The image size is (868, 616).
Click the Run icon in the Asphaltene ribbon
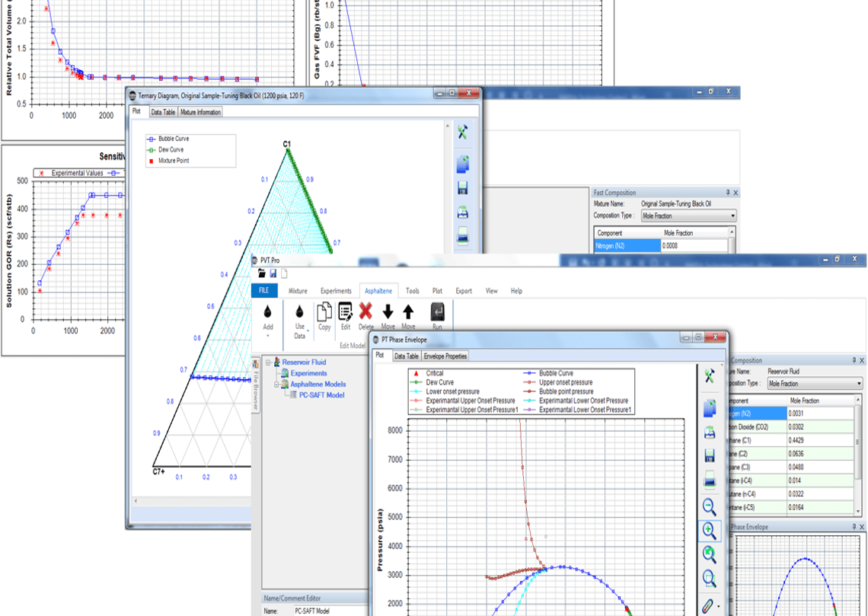pyautogui.click(x=436, y=312)
